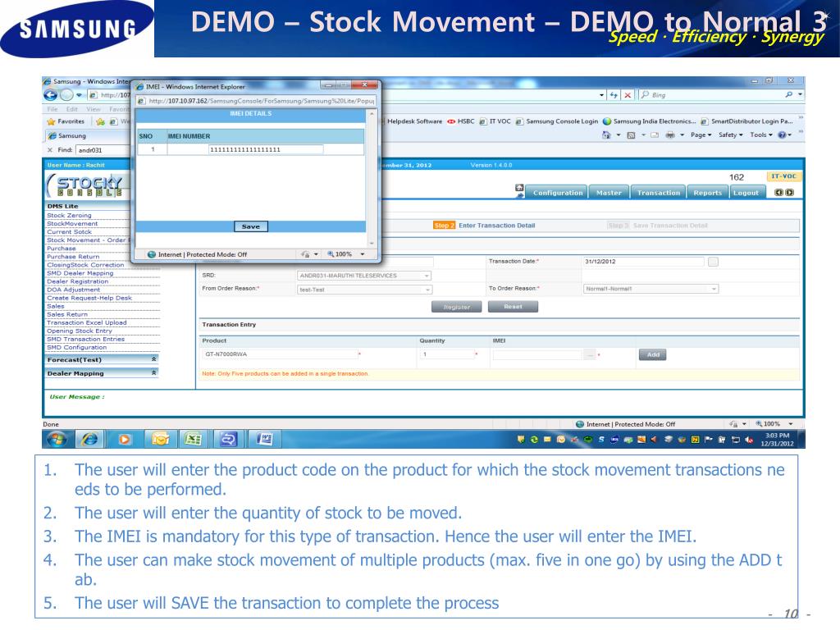Open the Reports menu tab
840x630 pixels.
[708, 193]
